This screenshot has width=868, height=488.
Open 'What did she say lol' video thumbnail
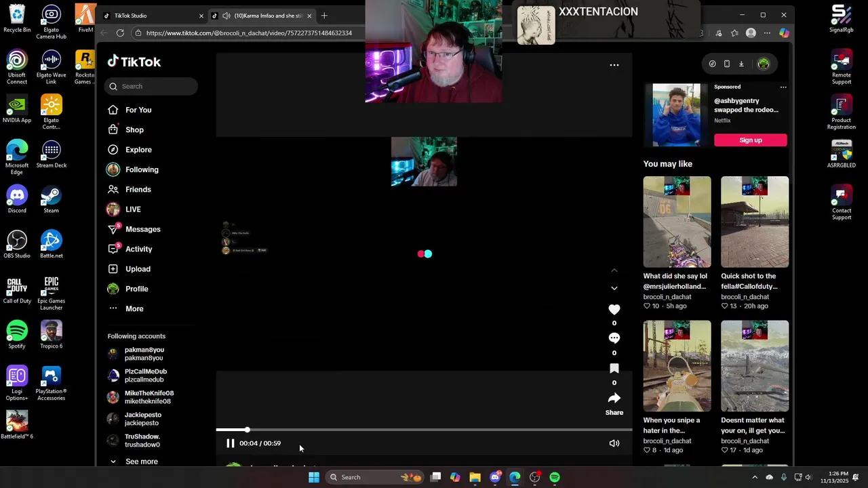(x=677, y=222)
